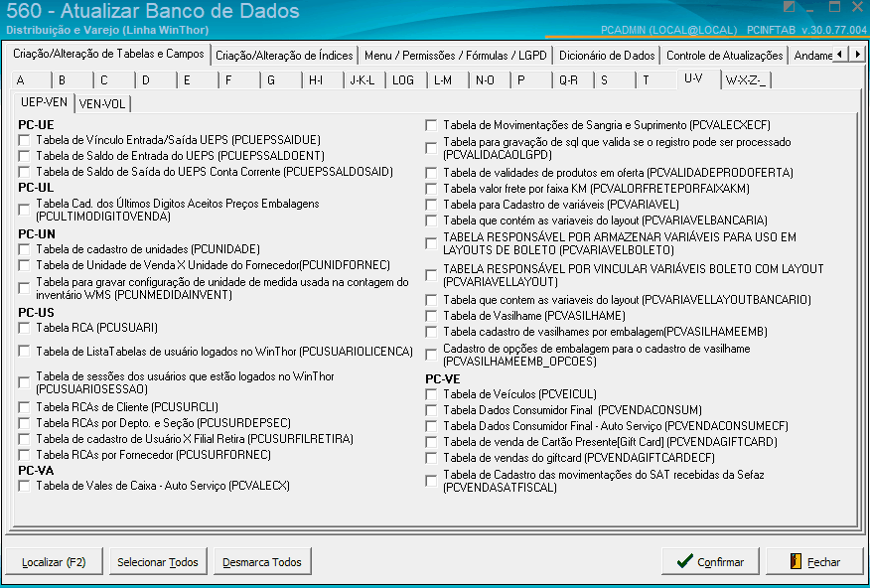The height and width of the screenshot is (588, 870).
Task: Enable the PCUSUARIOLICENCA checkbox
Action: click(24, 352)
